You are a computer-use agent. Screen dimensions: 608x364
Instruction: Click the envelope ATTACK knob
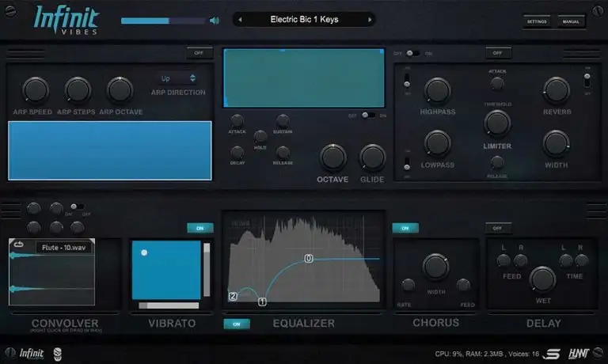(x=237, y=121)
